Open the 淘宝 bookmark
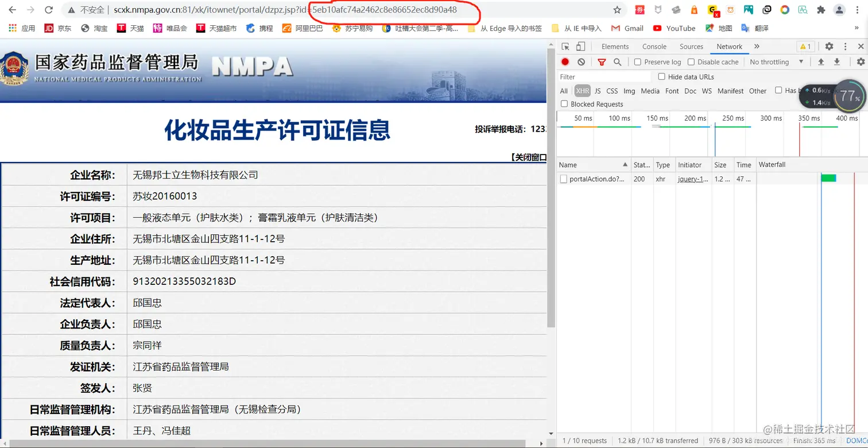The width and height of the screenshot is (868, 448). pyautogui.click(x=94, y=28)
